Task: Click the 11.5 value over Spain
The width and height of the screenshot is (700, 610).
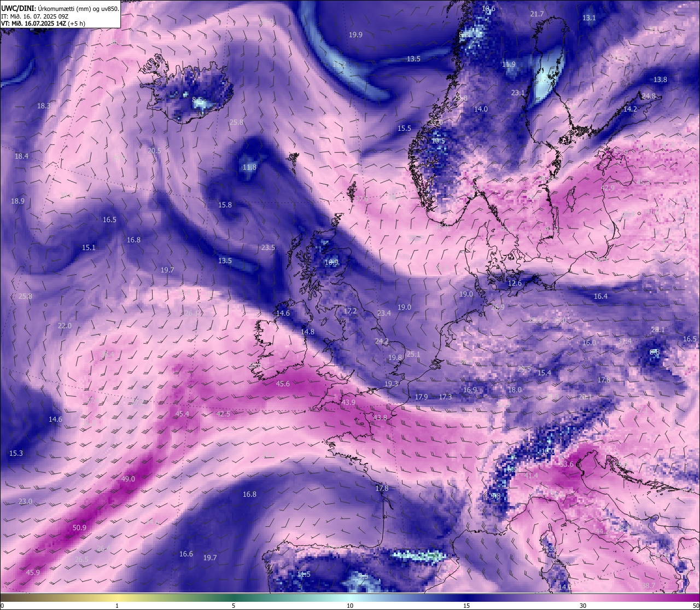Action: pyautogui.click(x=304, y=574)
